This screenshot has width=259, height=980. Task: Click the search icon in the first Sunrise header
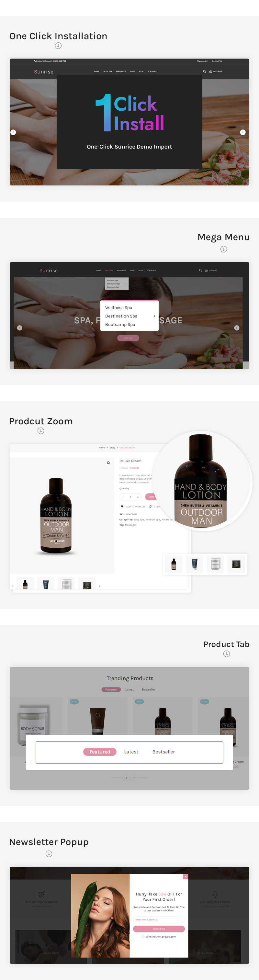(x=205, y=72)
